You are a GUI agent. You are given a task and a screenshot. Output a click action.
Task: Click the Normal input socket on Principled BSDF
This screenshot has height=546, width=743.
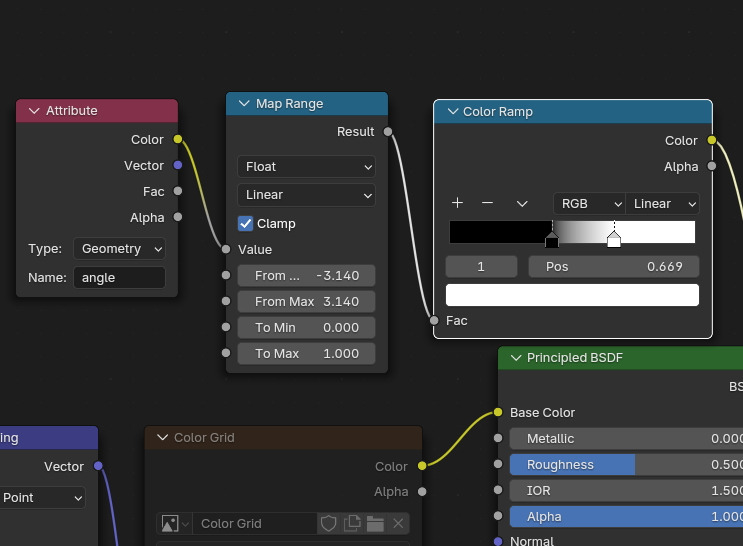(498, 541)
